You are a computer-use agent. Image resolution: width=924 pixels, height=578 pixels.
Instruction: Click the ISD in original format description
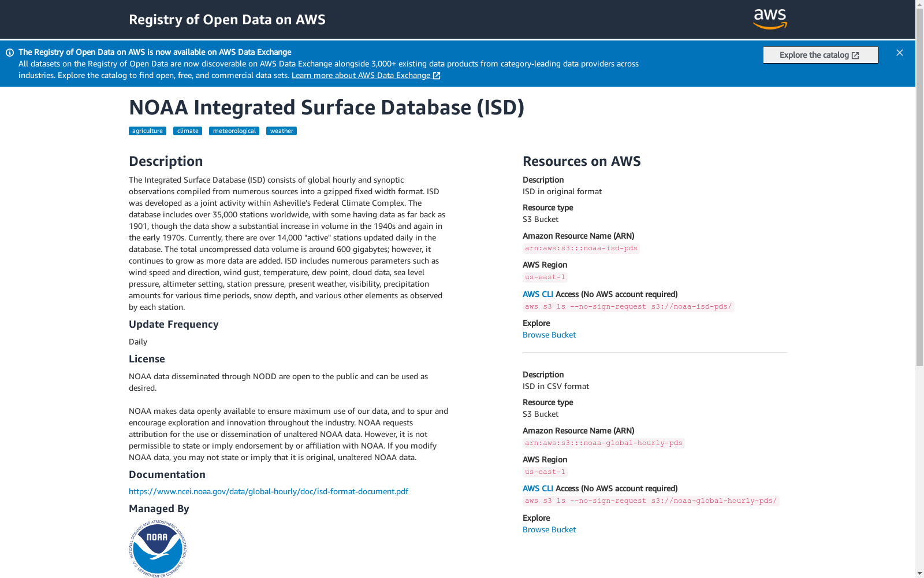(562, 191)
